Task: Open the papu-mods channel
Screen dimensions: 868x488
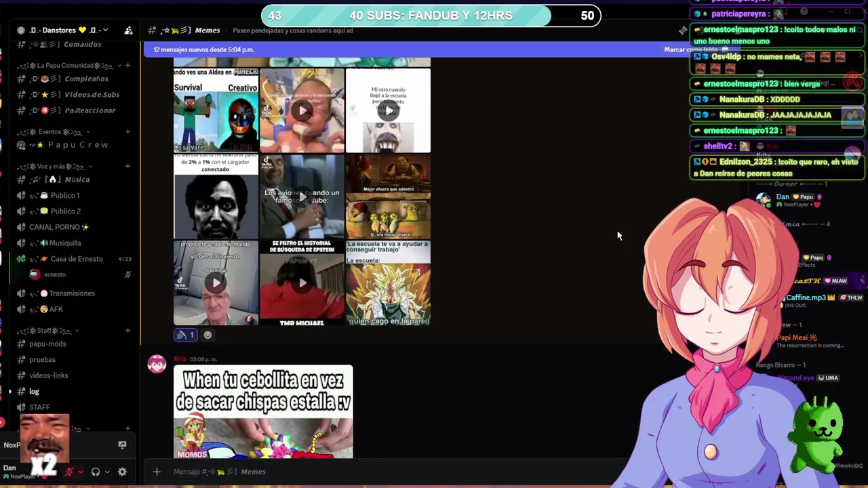Action: pyautogui.click(x=75, y=344)
